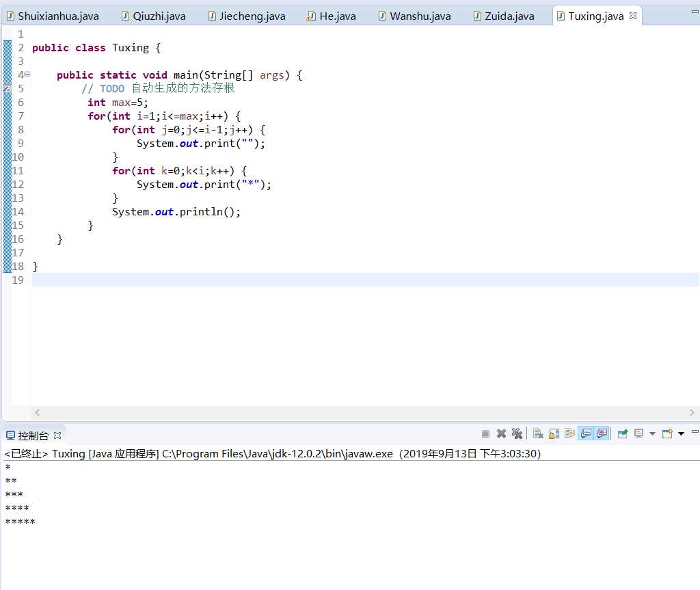Click the console Terminate button
This screenshot has height=590, width=700.
point(486,433)
